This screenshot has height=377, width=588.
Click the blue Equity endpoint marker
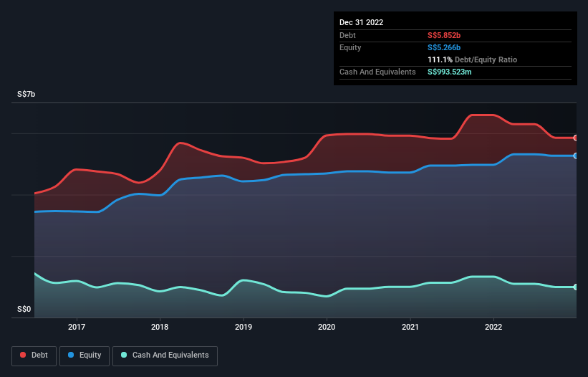(576, 156)
